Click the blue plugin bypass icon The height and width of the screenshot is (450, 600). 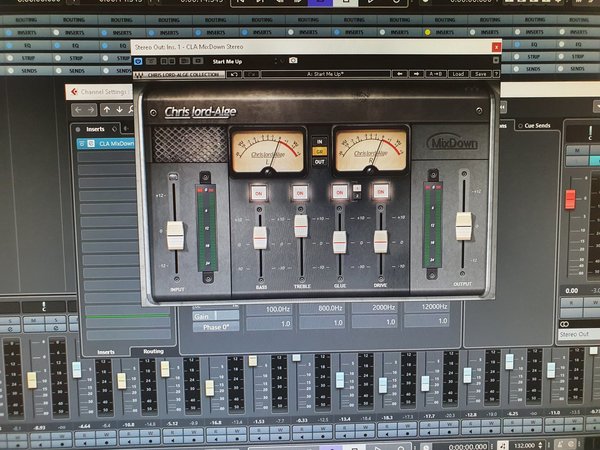(x=138, y=61)
